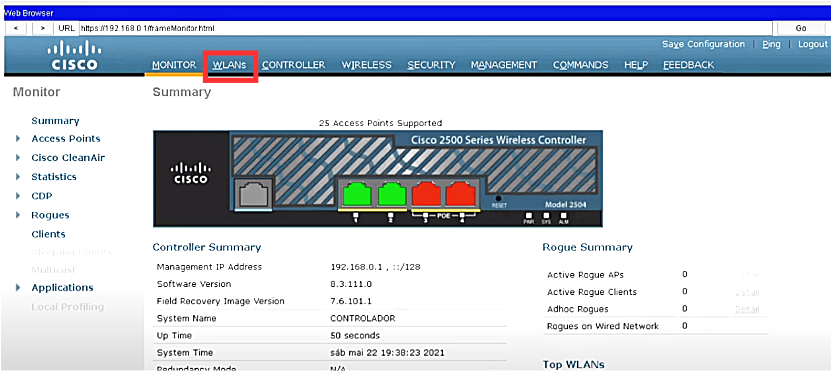Viewport: 834px width, 380px height.
Task: Click the Go button beside URL
Action: coord(802,28)
